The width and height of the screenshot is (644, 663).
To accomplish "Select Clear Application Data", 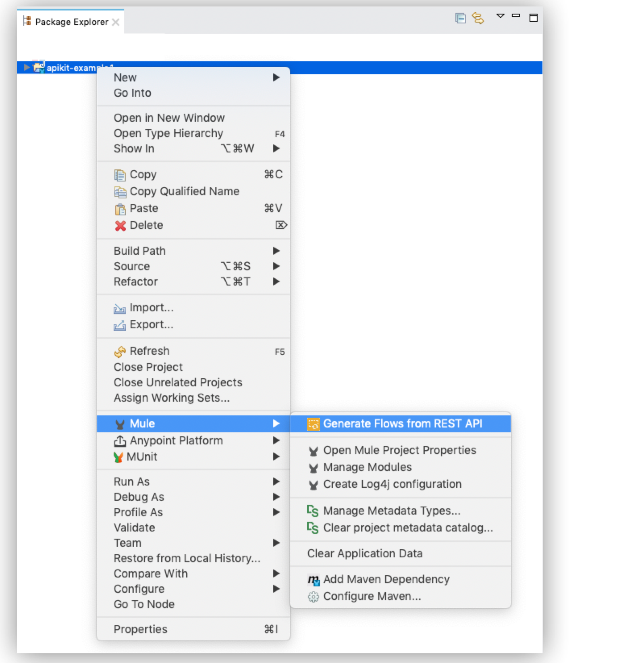I will pos(365,553).
